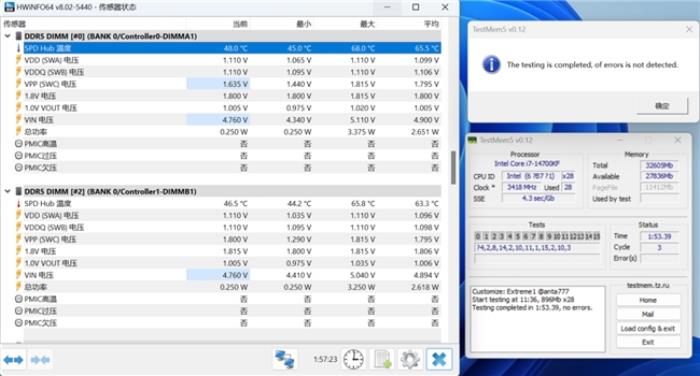Click the Mail button in TestMem5
The image size is (700, 376).
pyautogui.click(x=648, y=314)
